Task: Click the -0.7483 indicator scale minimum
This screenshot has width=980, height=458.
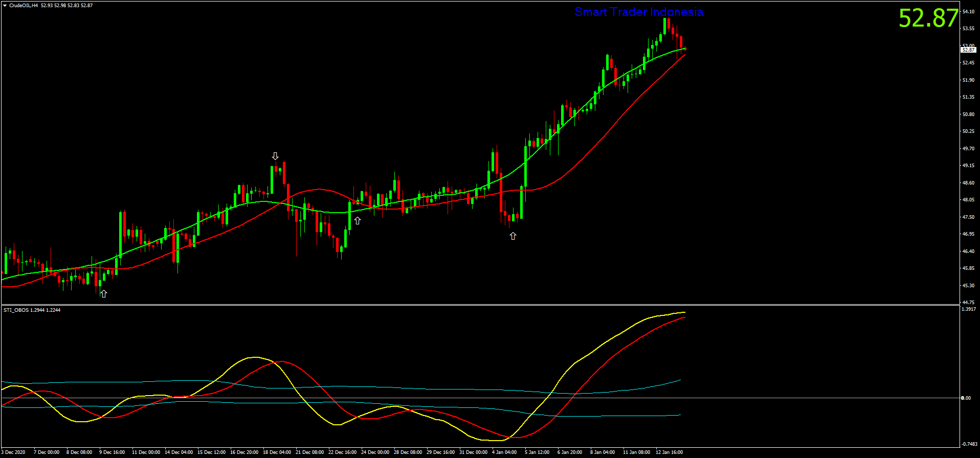Action: click(x=969, y=444)
